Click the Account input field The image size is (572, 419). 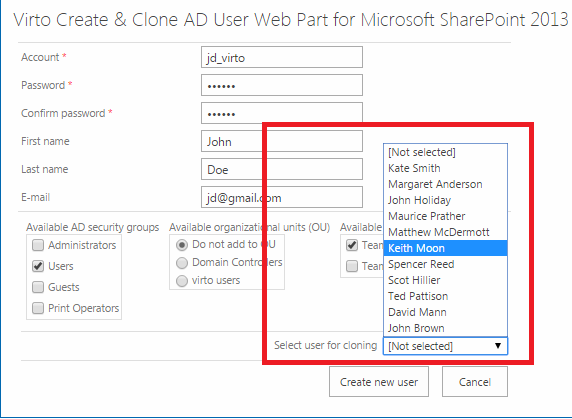click(282, 57)
